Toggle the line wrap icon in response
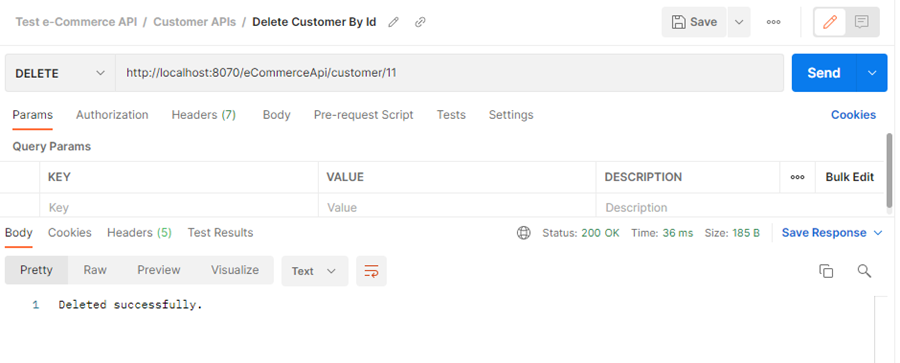This screenshot has height=363, width=900. (371, 271)
